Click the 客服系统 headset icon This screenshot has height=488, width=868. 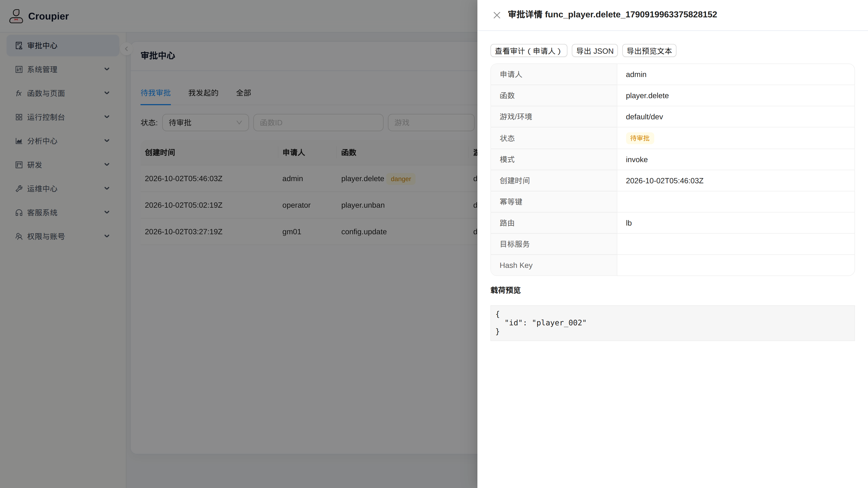(19, 213)
